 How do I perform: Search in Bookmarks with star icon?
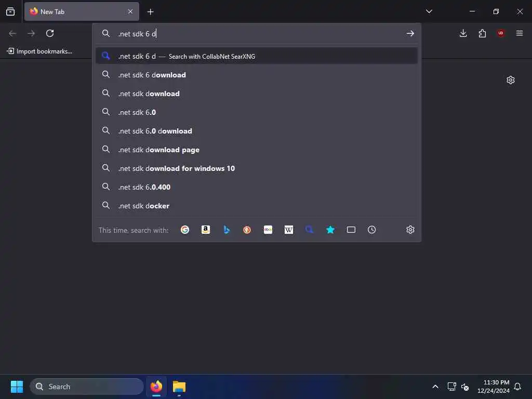330,230
